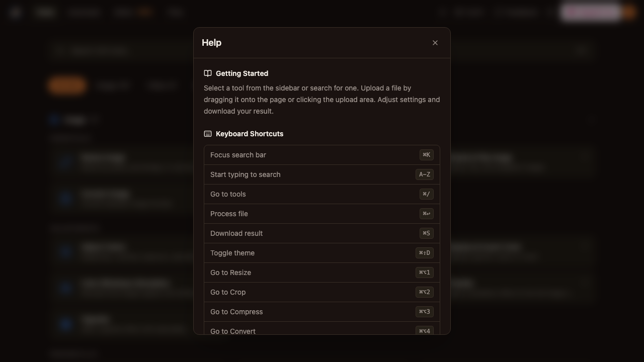Click the Help dialog title

tap(211, 43)
